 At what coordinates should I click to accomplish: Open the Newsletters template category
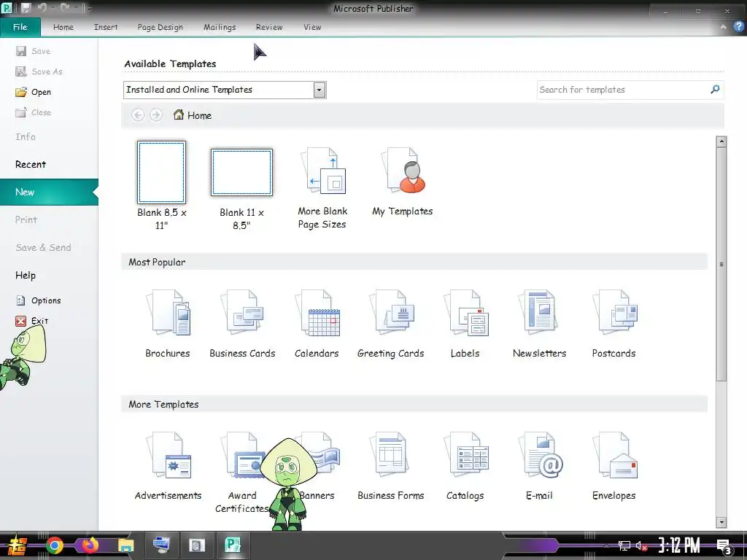[539, 324]
